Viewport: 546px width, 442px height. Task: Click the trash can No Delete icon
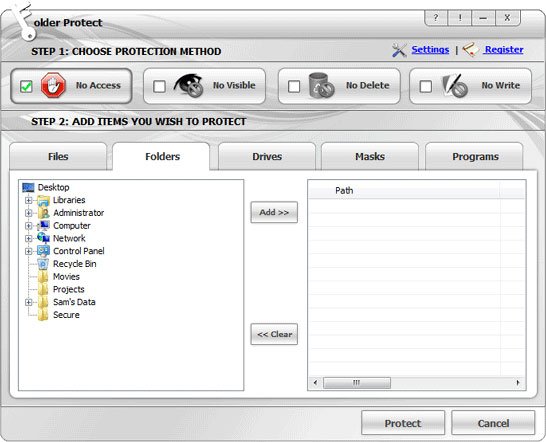tap(321, 85)
